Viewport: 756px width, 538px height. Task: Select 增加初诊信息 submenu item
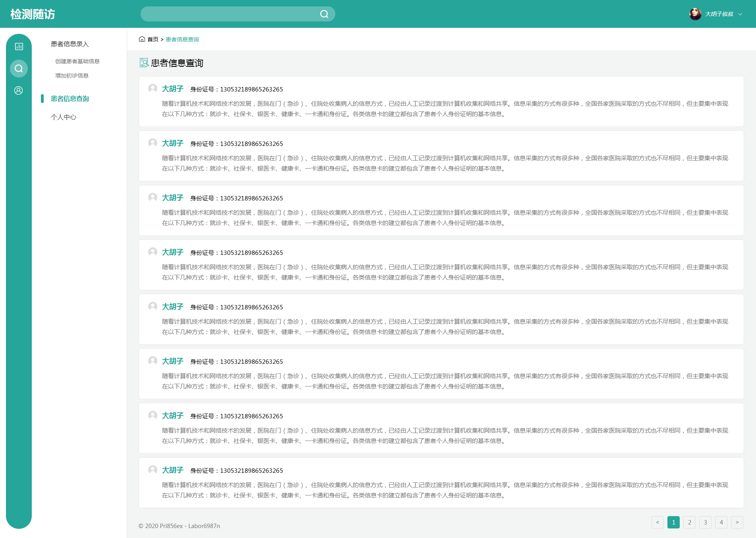72,76
